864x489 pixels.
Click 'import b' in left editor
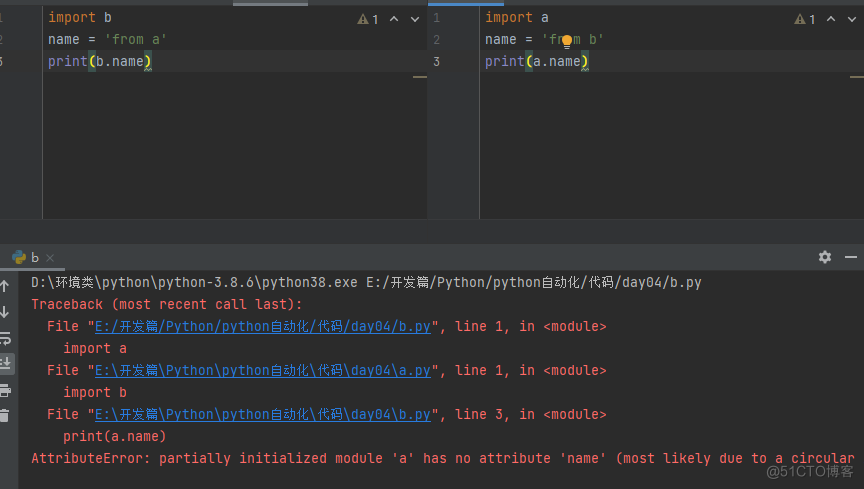click(80, 18)
